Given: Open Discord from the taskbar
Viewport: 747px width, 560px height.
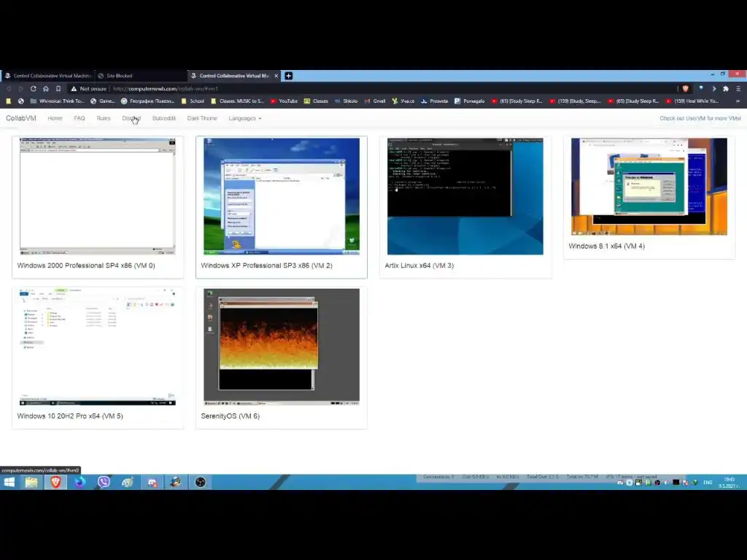Looking at the screenshot, I should click(x=152, y=482).
